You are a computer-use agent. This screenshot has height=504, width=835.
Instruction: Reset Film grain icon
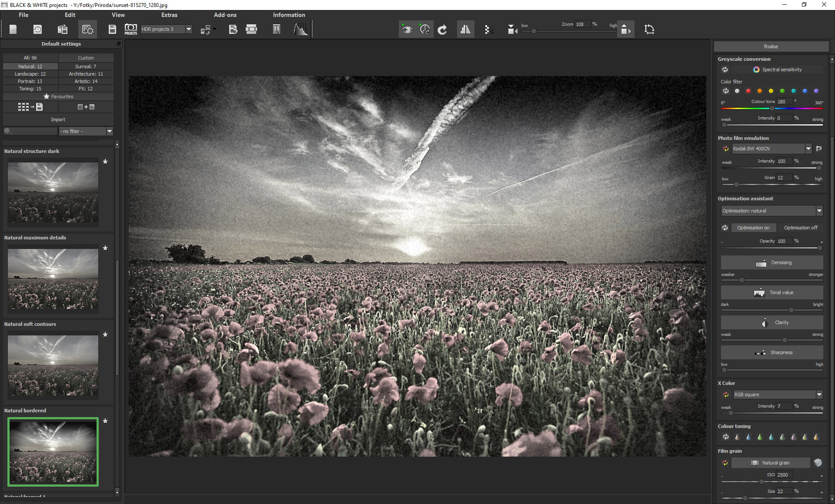[x=725, y=463]
